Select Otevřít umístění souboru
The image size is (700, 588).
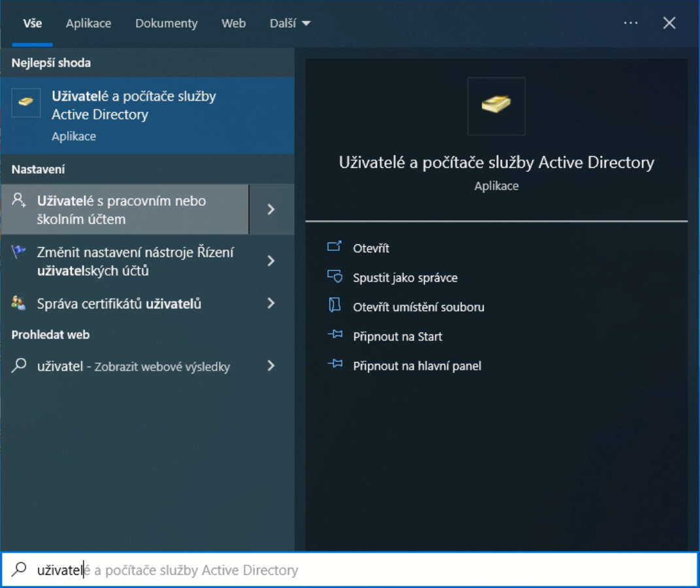[419, 307]
